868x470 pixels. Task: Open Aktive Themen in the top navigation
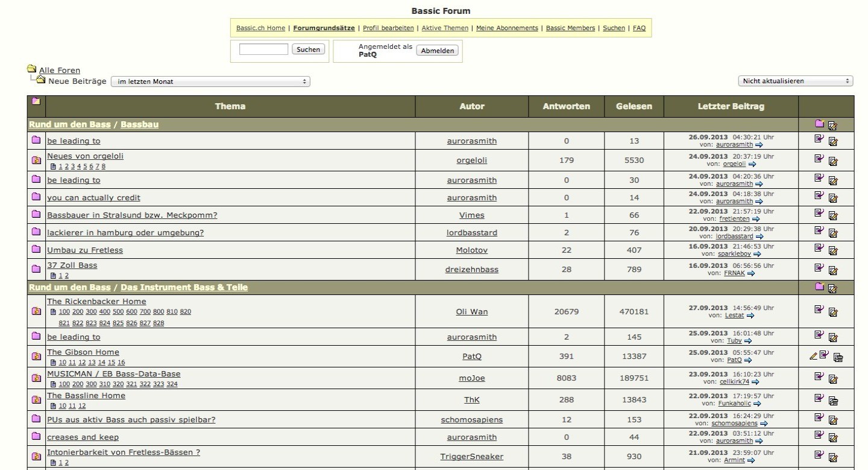pyautogui.click(x=445, y=28)
